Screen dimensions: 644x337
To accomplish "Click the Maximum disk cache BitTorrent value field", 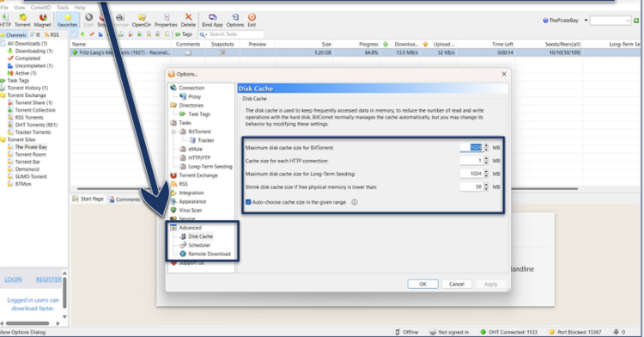I will coord(471,148).
